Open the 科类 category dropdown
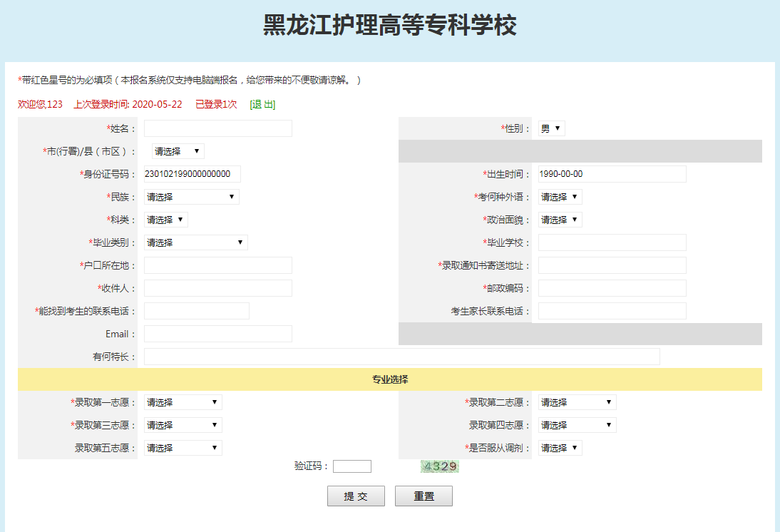The width and height of the screenshot is (780, 532). (x=165, y=220)
